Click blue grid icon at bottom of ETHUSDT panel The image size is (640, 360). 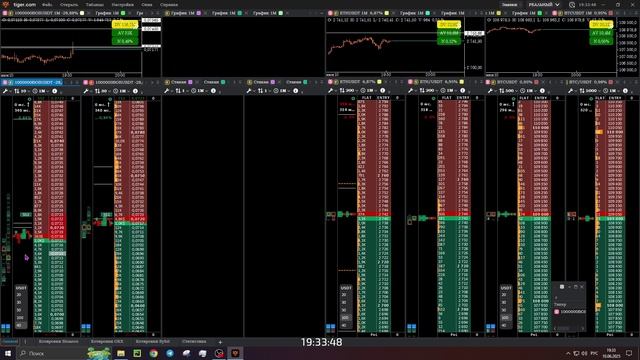tap(330, 327)
